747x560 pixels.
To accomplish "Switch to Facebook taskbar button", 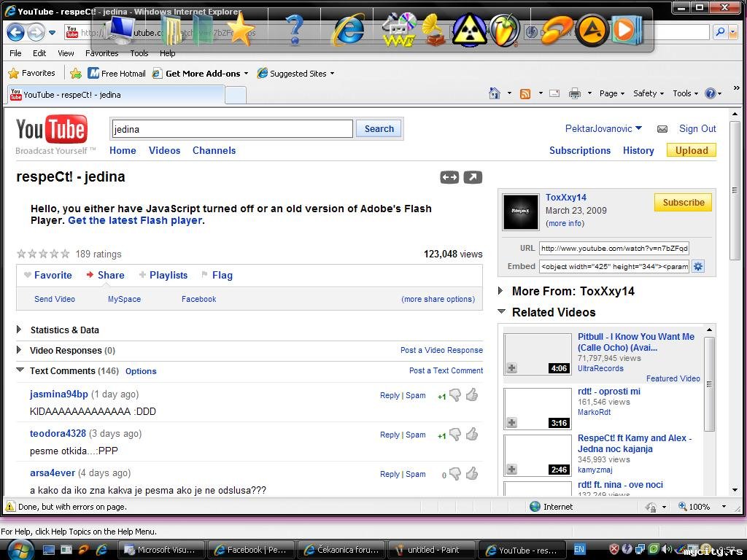I will tap(251, 550).
